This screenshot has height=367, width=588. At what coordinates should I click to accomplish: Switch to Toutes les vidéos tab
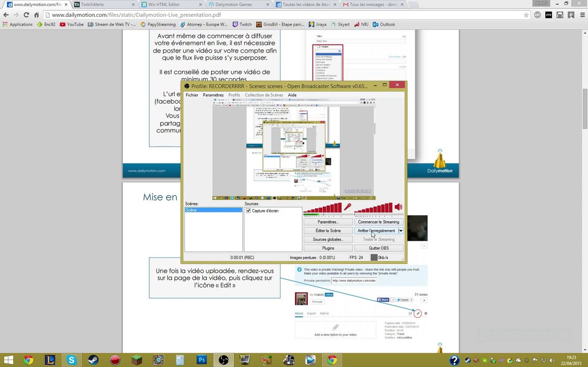pyautogui.click(x=306, y=5)
